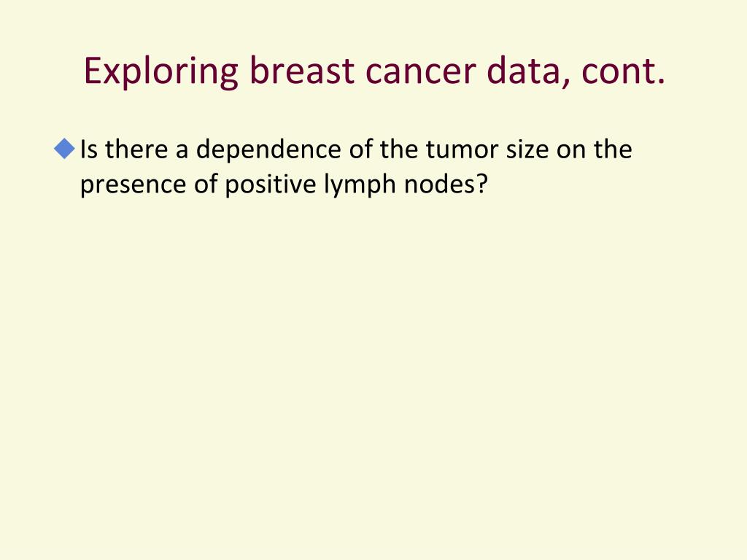Select the word 'Exploring' in the title
Image resolution: width=747 pixels, height=560 pixels.
(160, 71)
